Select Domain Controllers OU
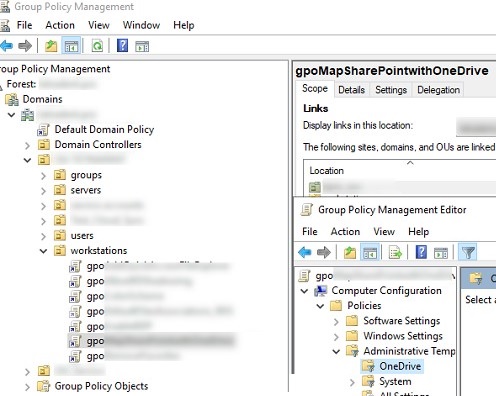The height and width of the screenshot is (396, 496). [x=98, y=145]
